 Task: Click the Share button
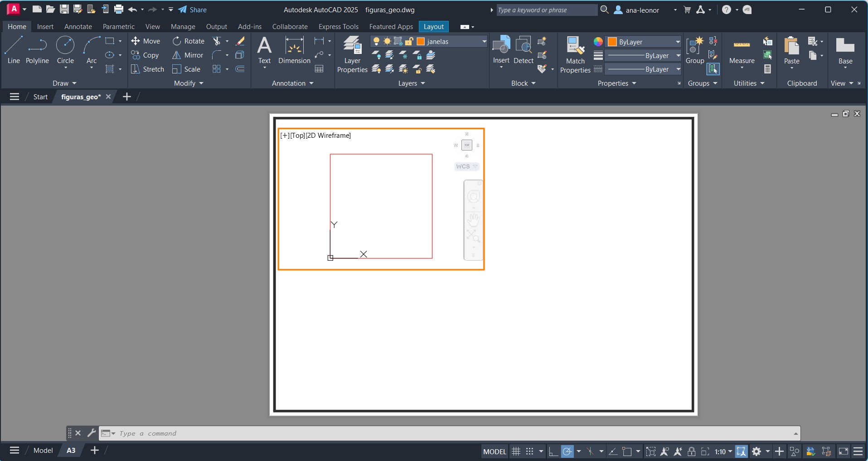(193, 10)
